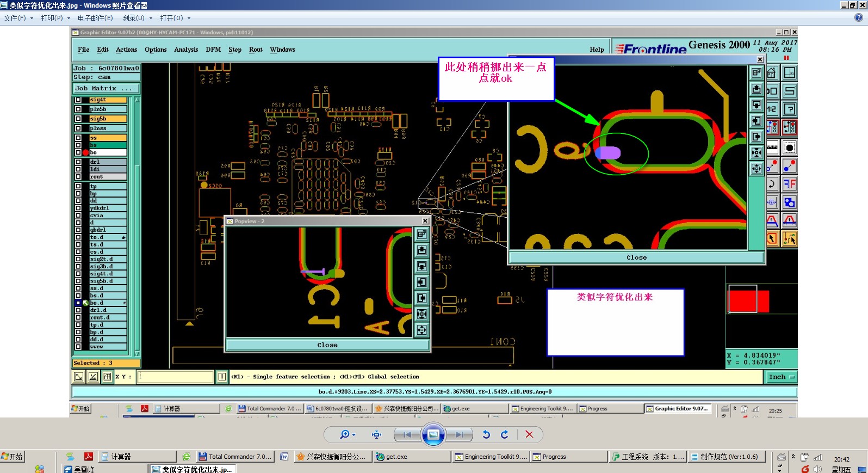Open the zoom dropdown arrow in photo viewer

click(354, 435)
